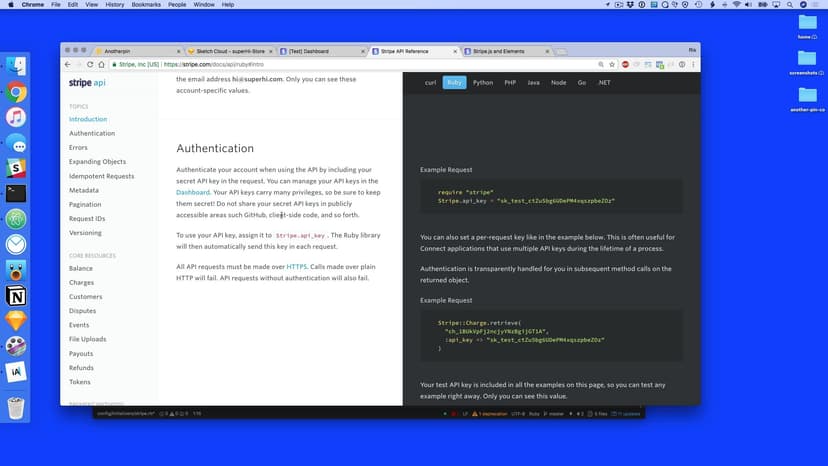828x466 pixels.
Task: Launch Sketch from the dock
Action: (x=15, y=321)
